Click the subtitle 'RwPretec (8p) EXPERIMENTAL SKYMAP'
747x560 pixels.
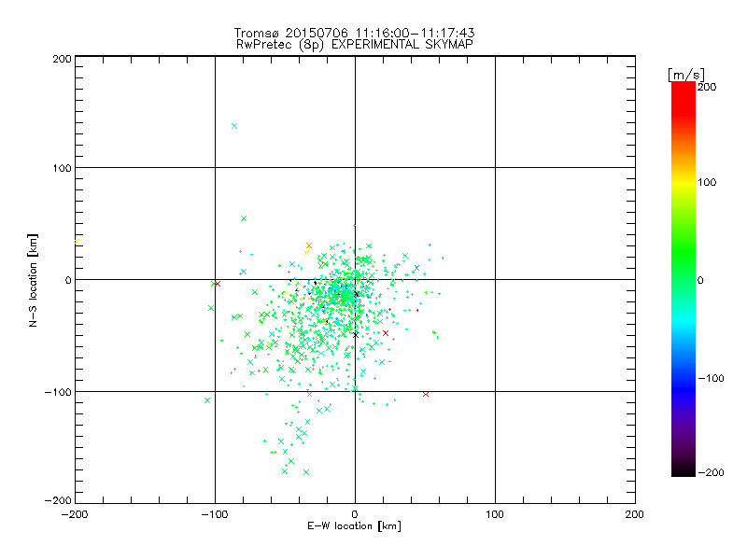[x=355, y=45]
